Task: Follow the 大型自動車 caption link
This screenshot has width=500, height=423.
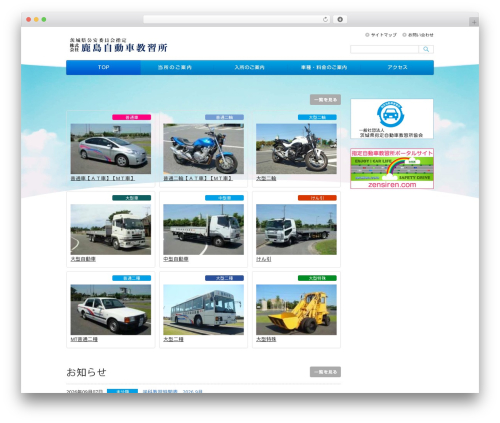Action: 83,259
